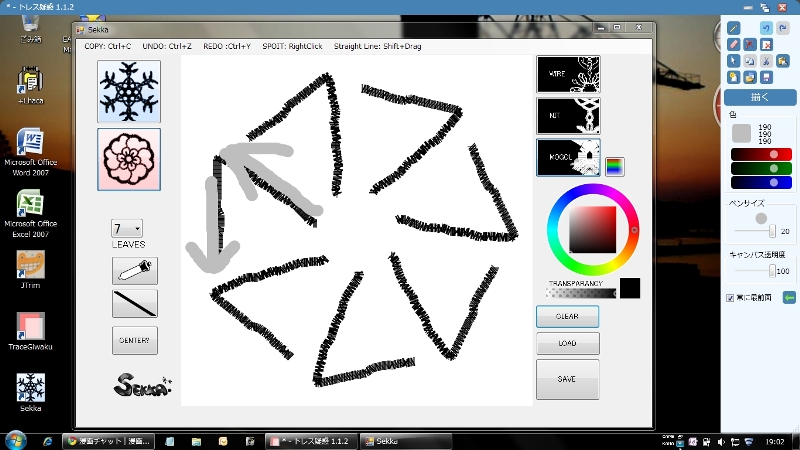This screenshot has height=450, width=800.
Task: Click the copy icon in the trace panel
Action: 749,61
